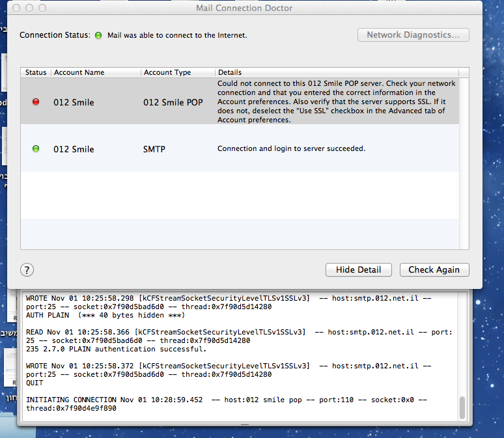
Task: Click 'Connection Status:' label
Action: 55,35
